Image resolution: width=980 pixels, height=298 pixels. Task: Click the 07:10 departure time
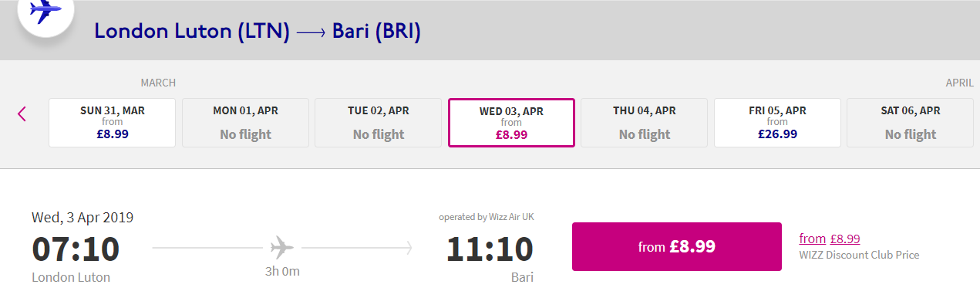76,249
